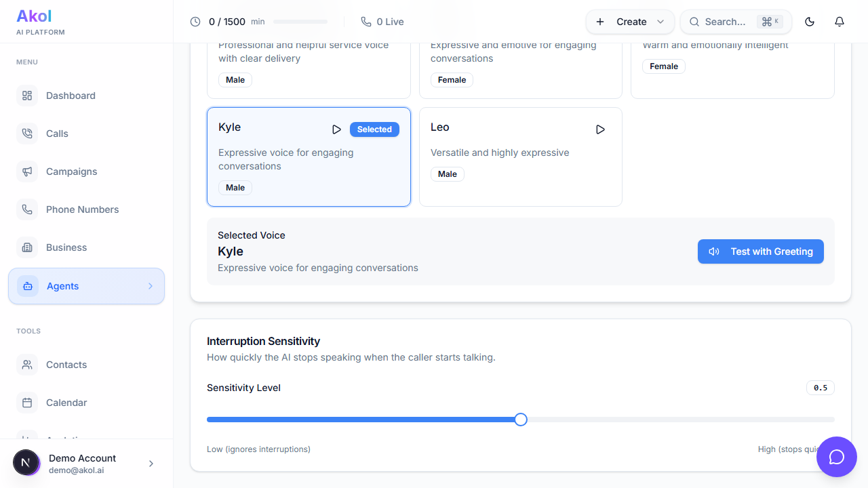Toggle dark mode moon icon
Screen dimensions: 868x488
[810, 22]
